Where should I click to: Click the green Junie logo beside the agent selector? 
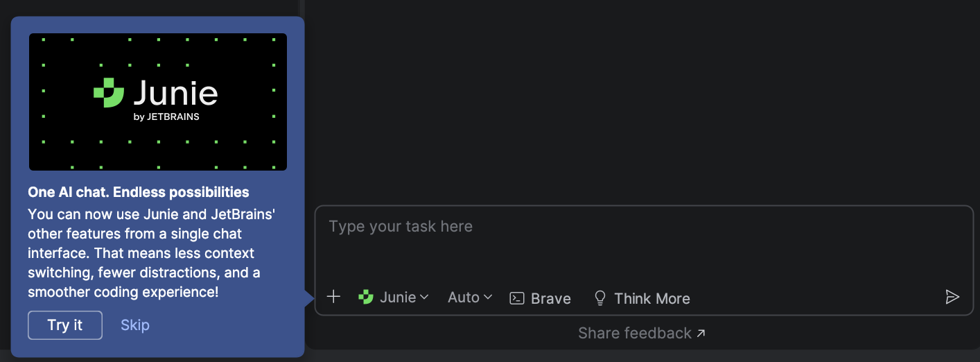(x=366, y=298)
